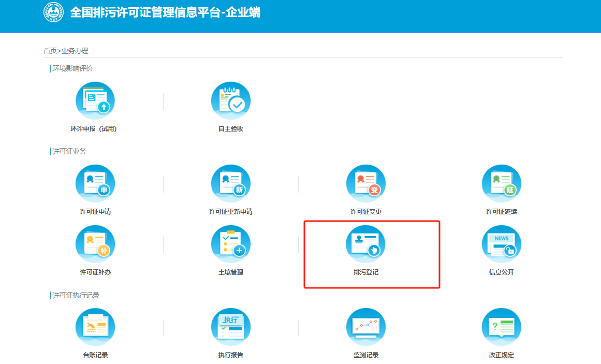Click the 信息公开 NEWS icon
This screenshot has width=601, height=364.
click(x=501, y=244)
